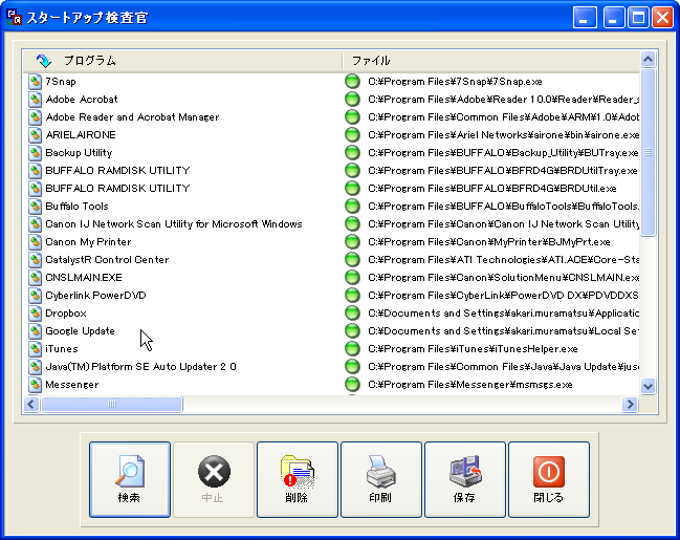Click green status light in Google Update row
Screen dimensions: 680x540
coord(353,331)
